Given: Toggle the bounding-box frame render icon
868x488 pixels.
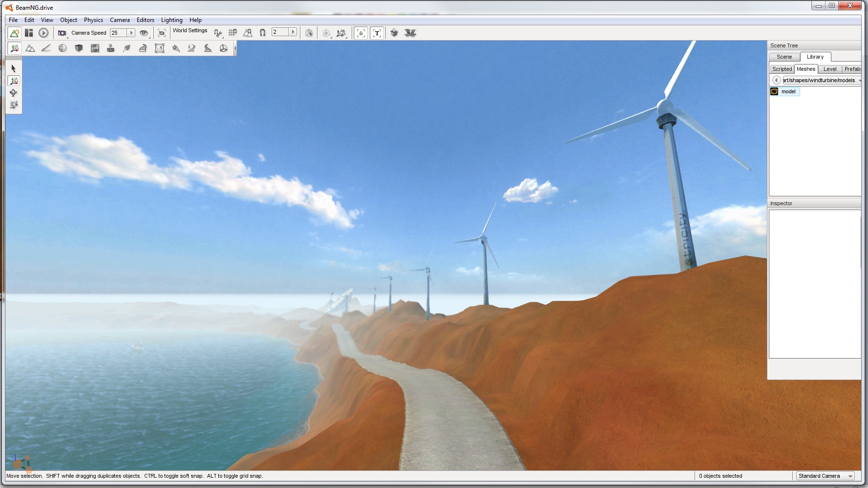Looking at the screenshot, I should 361,33.
